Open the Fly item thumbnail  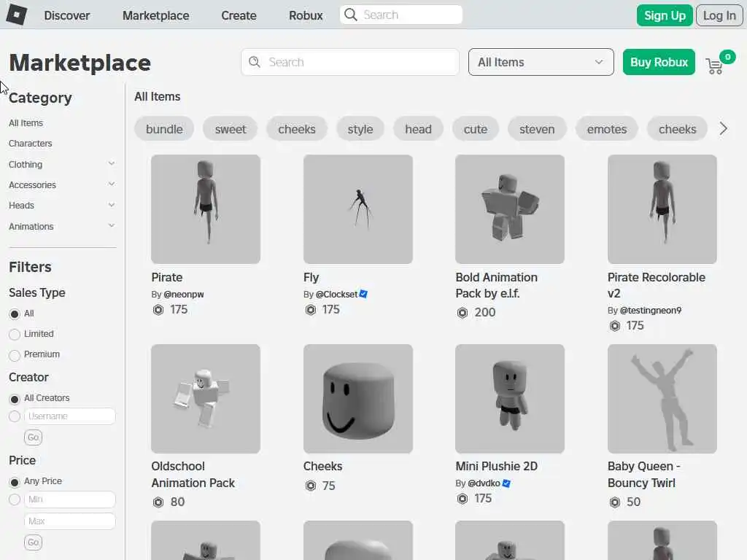coord(357,209)
